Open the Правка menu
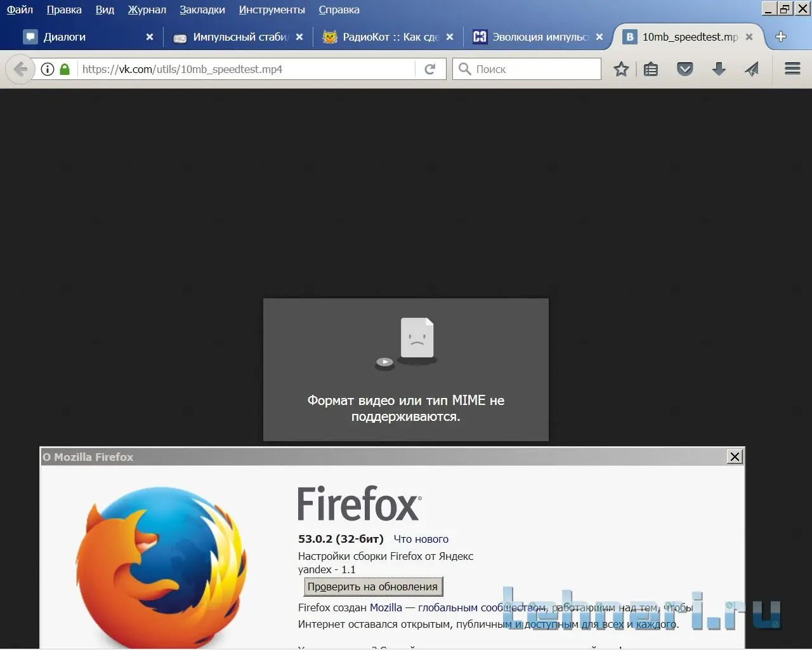The width and height of the screenshot is (812, 650). click(64, 10)
